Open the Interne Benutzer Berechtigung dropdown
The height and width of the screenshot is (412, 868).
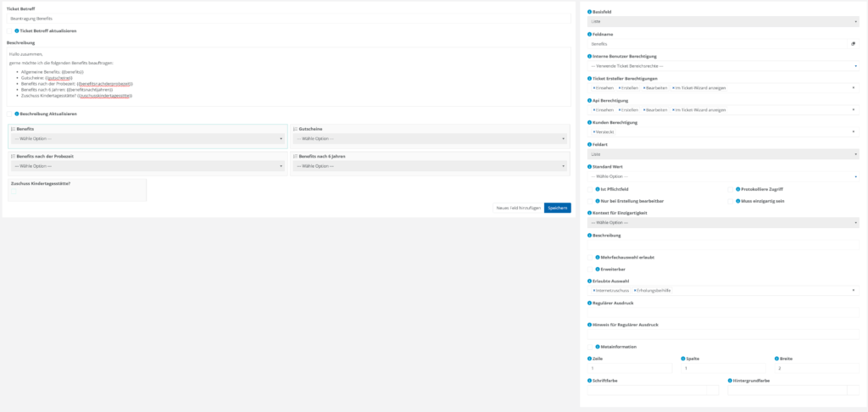click(x=723, y=65)
